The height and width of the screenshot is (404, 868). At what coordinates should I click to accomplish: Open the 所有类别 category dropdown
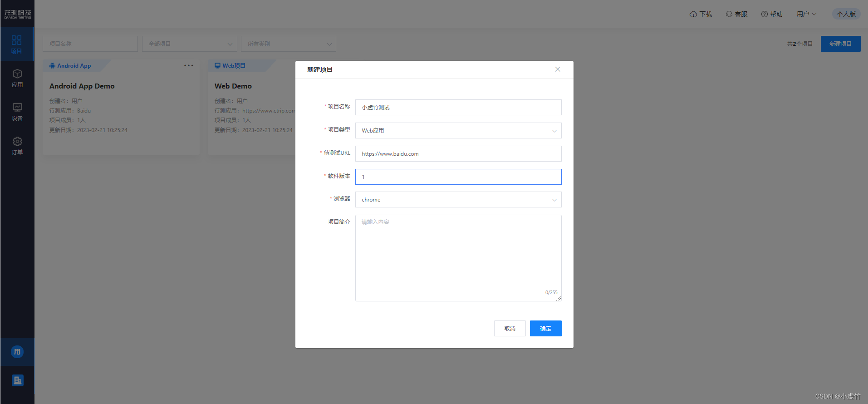coord(289,44)
